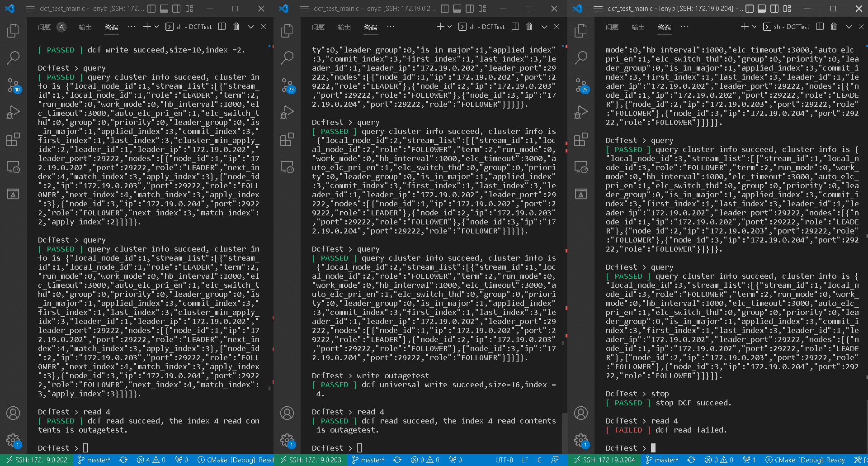Click master* branch in left status bar
Image resolution: width=868 pixels, height=466 pixels.
click(x=94, y=460)
